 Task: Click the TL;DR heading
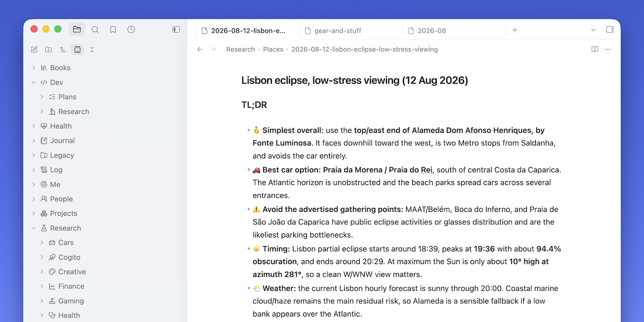(254, 105)
